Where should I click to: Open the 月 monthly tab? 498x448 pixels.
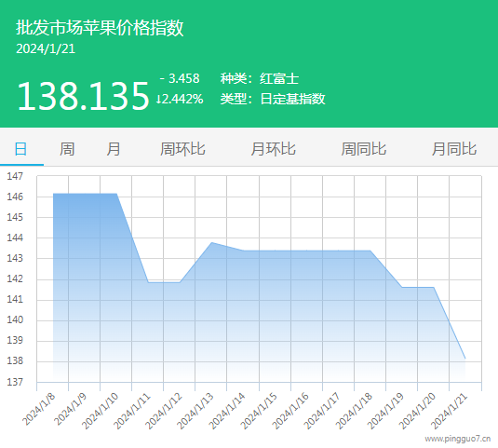(x=114, y=149)
